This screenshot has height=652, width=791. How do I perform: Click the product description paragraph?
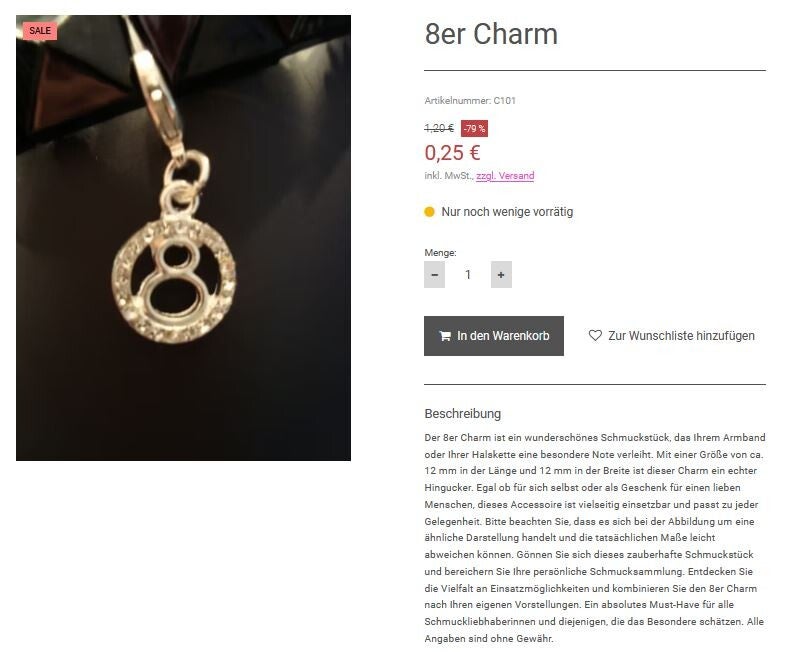(595, 538)
